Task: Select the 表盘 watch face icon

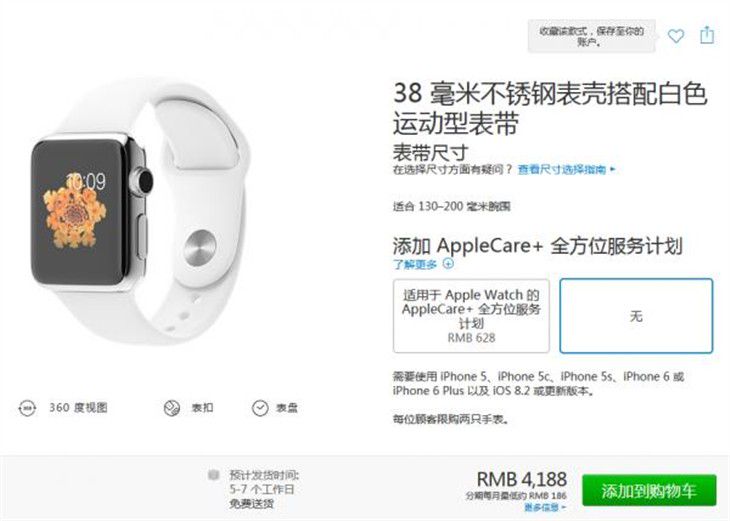Action: 260,408
